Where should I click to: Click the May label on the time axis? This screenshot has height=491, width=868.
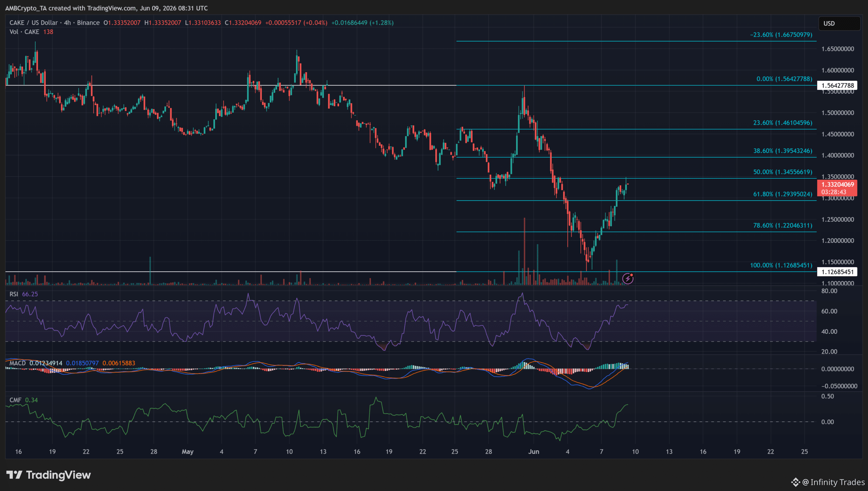tap(188, 452)
